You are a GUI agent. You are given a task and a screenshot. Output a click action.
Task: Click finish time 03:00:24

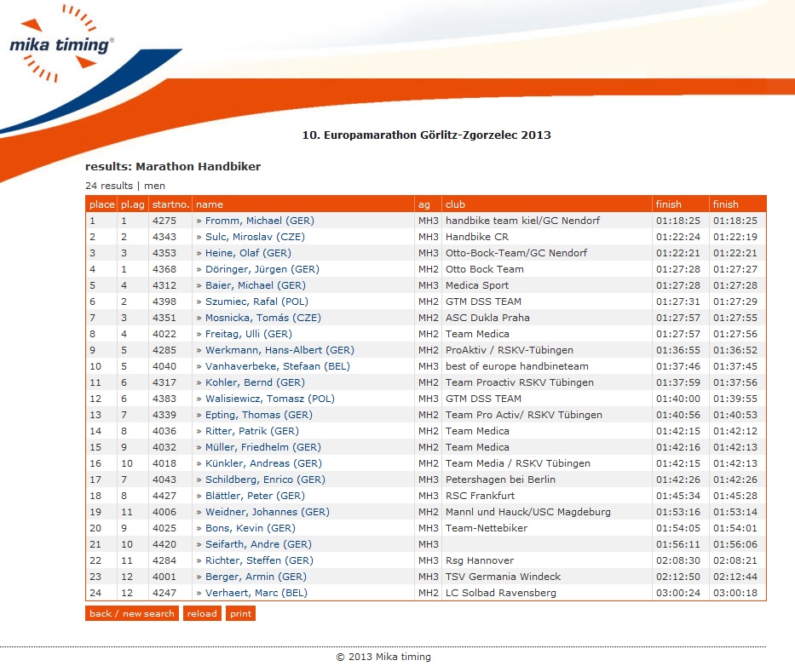tap(678, 594)
